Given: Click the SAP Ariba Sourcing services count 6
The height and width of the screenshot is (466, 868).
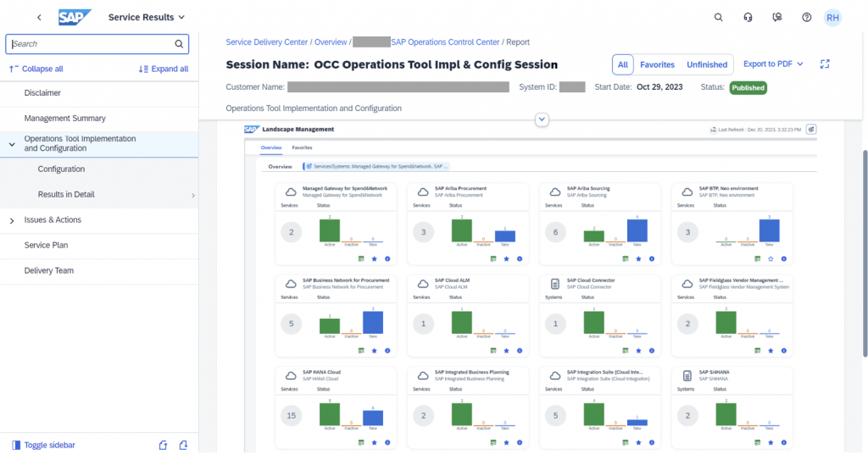Looking at the screenshot, I should click(555, 232).
